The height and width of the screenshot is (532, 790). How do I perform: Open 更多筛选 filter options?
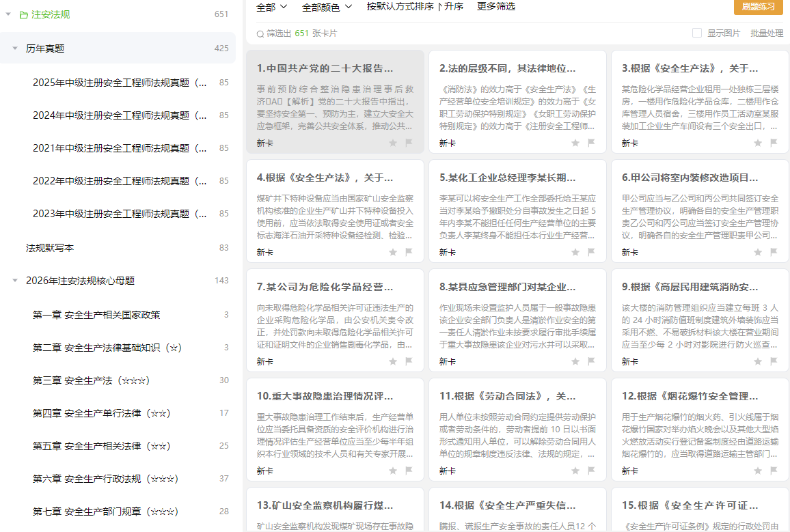pyautogui.click(x=495, y=7)
